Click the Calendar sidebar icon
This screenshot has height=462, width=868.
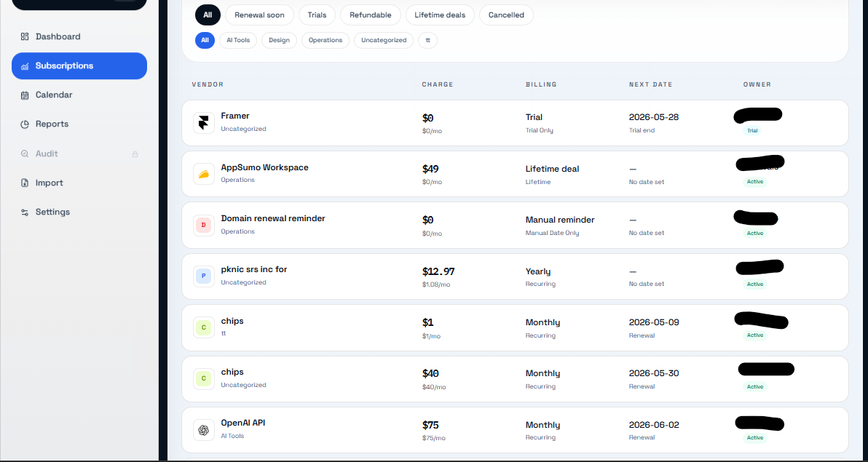point(24,95)
